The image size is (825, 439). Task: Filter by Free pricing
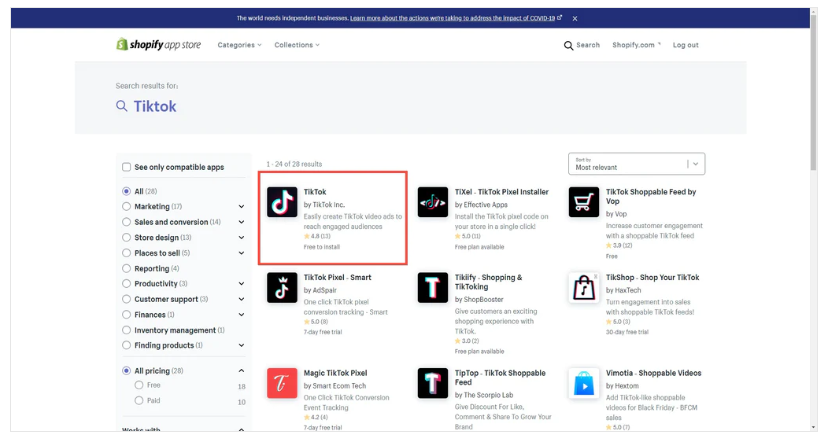click(x=139, y=385)
